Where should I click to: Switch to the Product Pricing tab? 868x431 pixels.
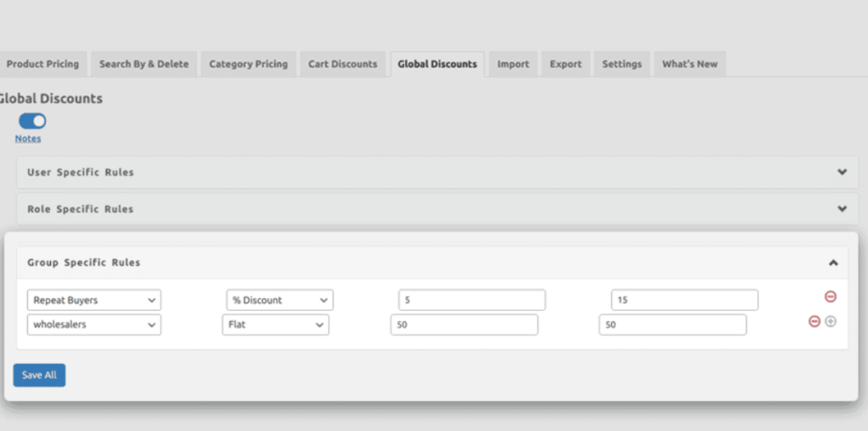[42, 64]
